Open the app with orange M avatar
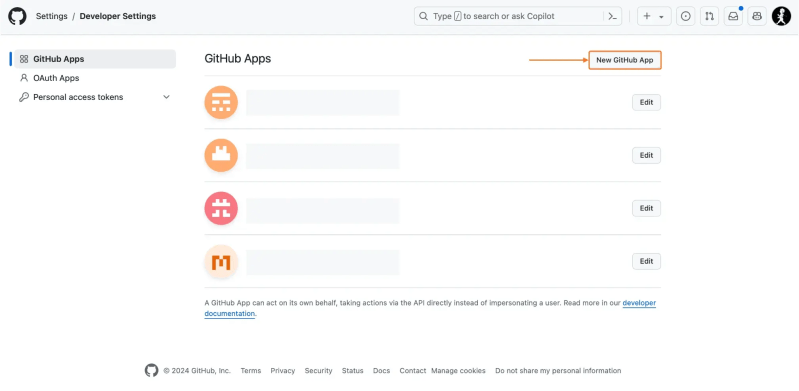This screenshot has height=391, width=799. (221, 262)
